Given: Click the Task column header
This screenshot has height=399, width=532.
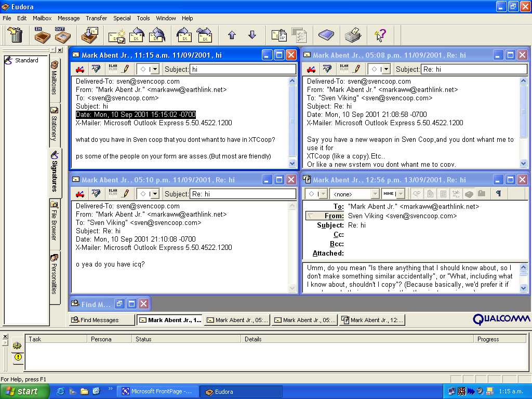Looking at the screenshot, I should click(x=56, y=339).
